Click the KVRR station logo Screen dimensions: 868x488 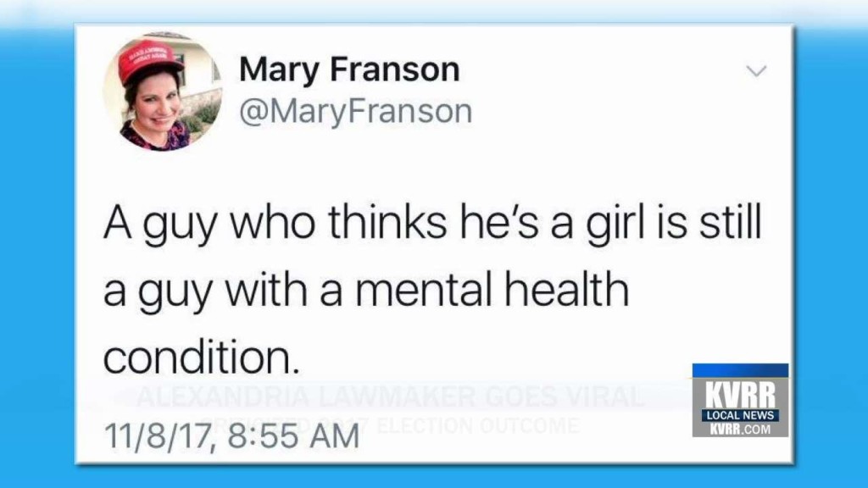(x=740, y=400)
